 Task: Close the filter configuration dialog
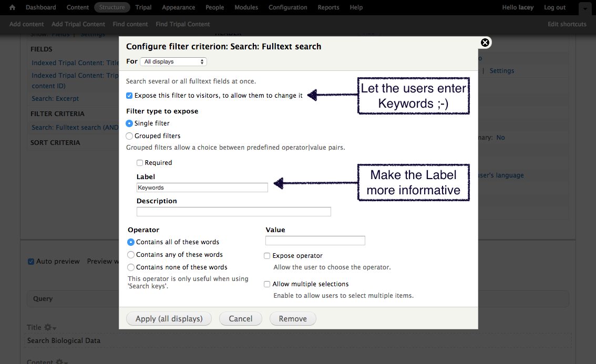[x=485, y=43]
